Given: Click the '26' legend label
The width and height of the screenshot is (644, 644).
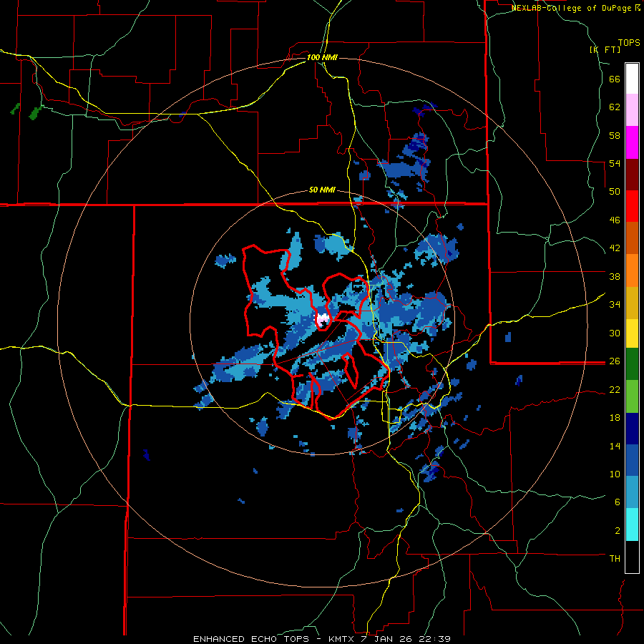Looking at the screenshot, I should [x=615, y=361].
